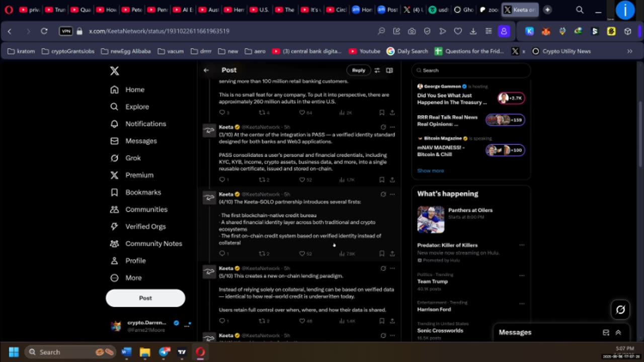Open Community Notes in the sidebar

146,243
